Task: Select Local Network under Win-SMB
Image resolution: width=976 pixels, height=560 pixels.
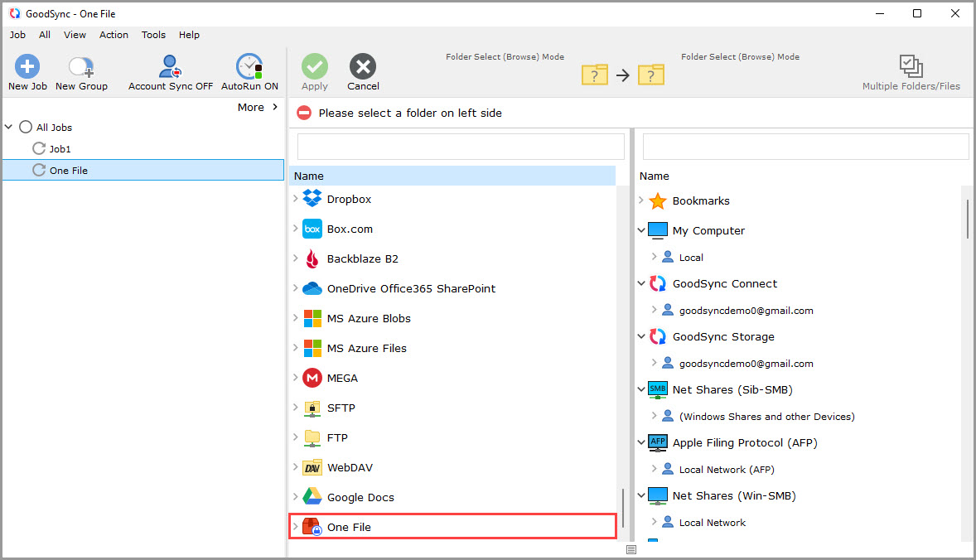Action: pyautogui.click(x=712, y=523)
